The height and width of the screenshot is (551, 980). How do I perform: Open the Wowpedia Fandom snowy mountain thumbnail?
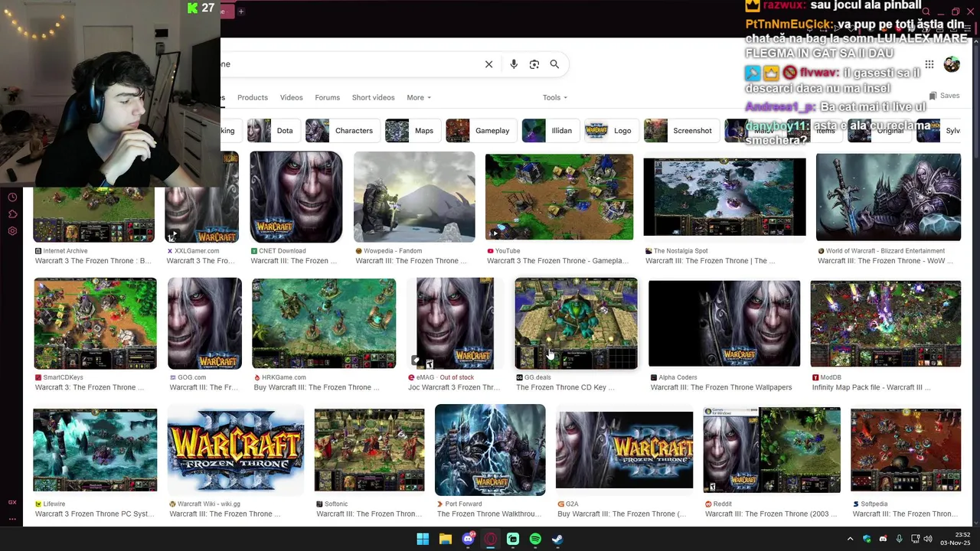point(414,197)
